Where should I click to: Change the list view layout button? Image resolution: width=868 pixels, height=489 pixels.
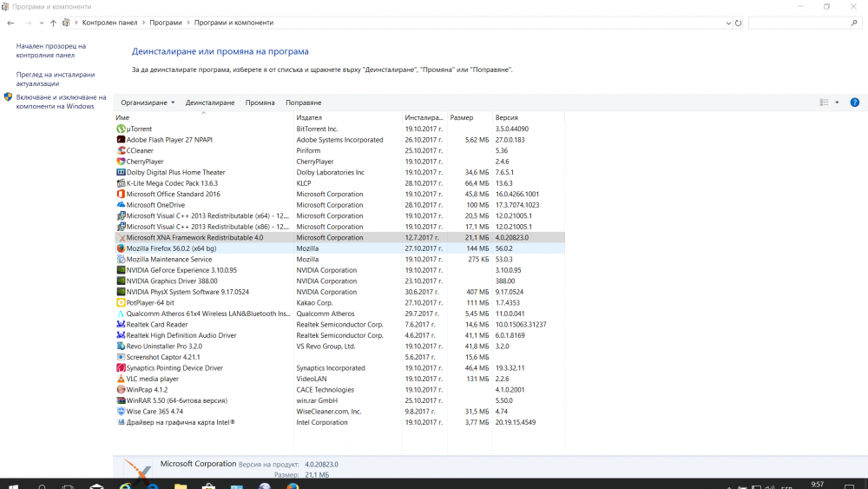point(825,102)
